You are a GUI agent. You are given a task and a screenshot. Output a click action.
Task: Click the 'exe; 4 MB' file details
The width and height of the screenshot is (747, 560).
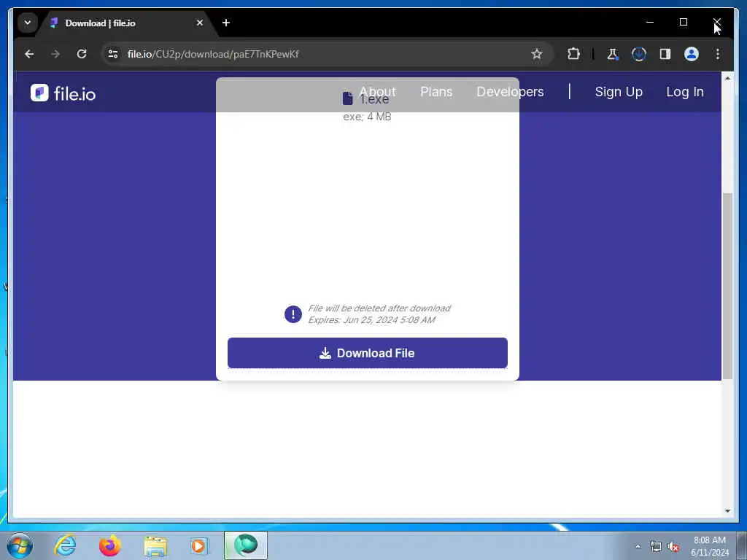click(x=367, y=117)
